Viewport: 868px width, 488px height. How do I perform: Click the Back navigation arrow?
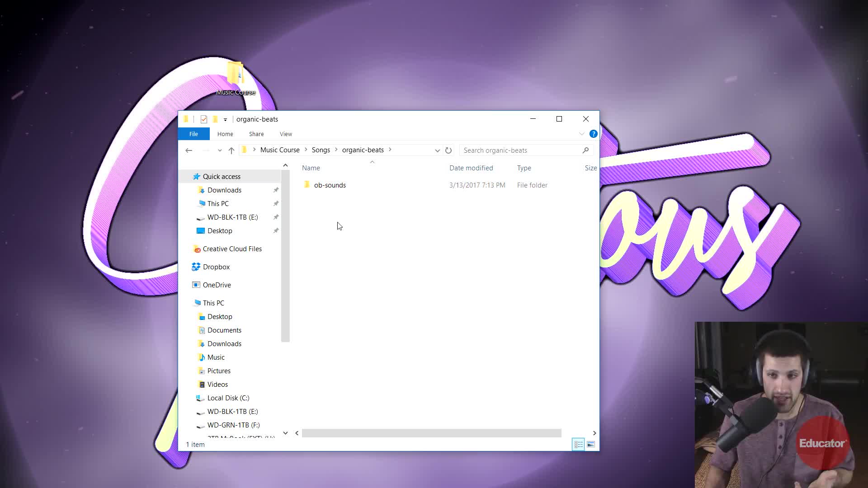click(x=189, y=150)
